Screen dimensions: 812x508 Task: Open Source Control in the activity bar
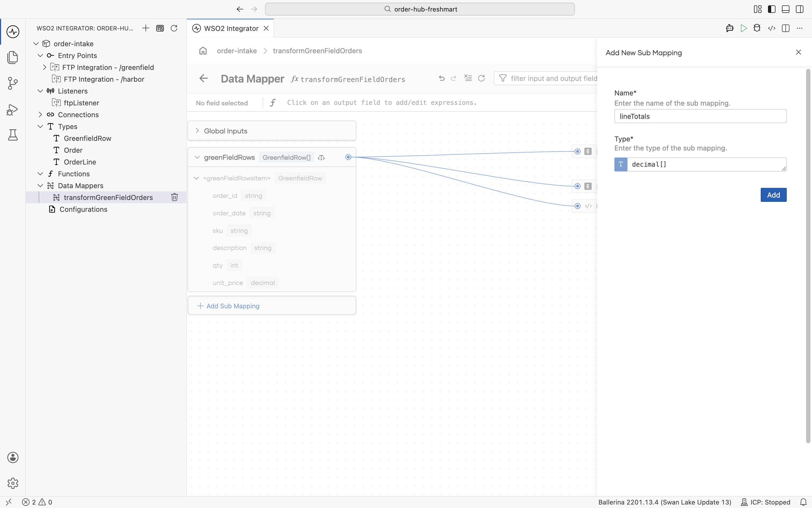13,83
